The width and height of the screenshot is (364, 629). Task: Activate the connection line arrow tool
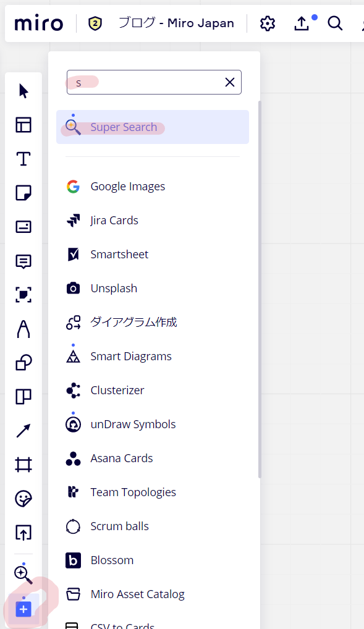(x=23, y=431)
